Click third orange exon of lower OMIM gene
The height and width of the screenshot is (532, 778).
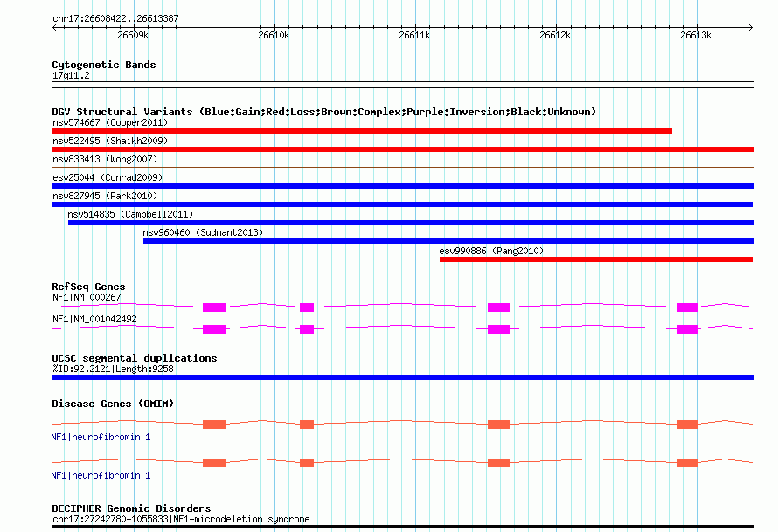point(498,463)
